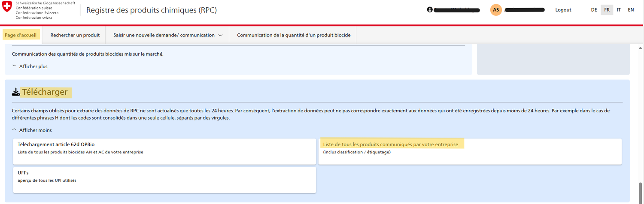Image resolution: width=644 pixels, height=204 pixels.
Task: Go to Page d'accueil tab
Action: (x=21, y=35)
